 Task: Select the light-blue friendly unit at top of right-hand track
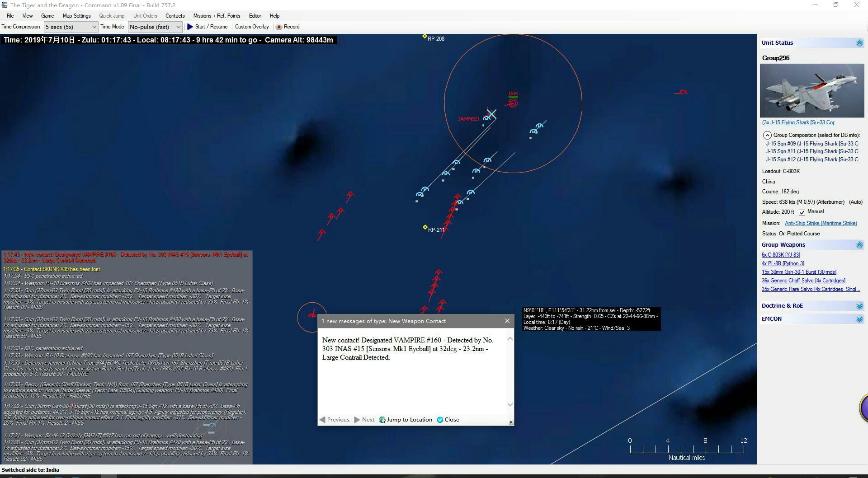[x=539, y=126]
